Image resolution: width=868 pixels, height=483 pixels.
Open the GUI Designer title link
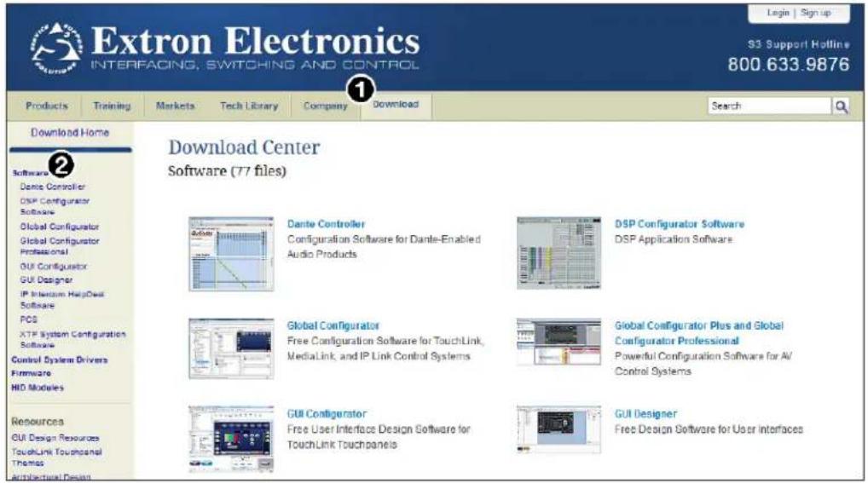pyautogui.click(x=646, y=414)
